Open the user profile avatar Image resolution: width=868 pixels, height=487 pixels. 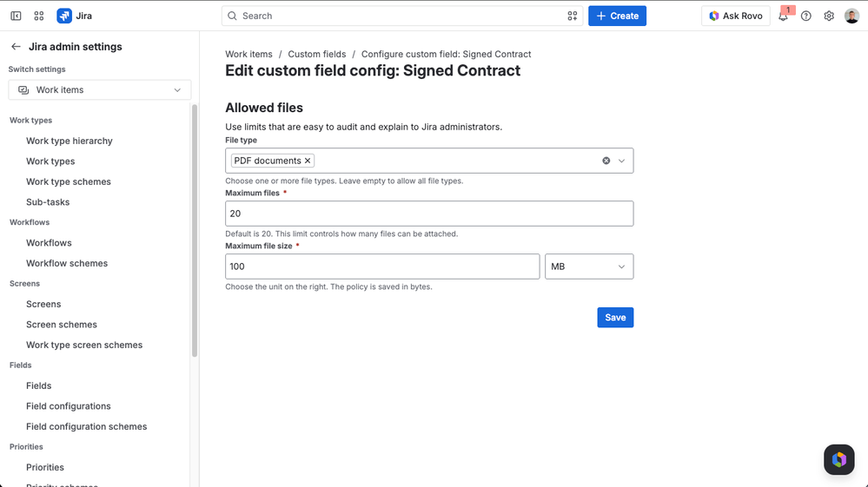852,16
